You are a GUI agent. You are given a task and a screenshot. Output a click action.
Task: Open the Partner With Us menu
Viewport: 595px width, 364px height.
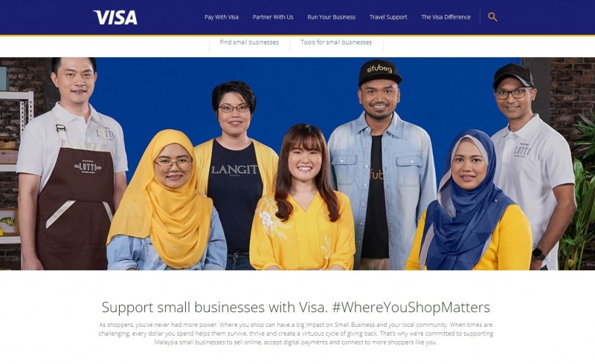tap(273, 17)
